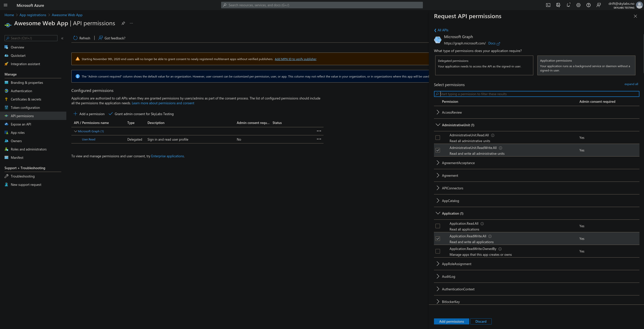Screen dimensions: 644x329
Task: Pin the Awesome Web App blade
Action: pyautogui.click(x=123, y=23)
